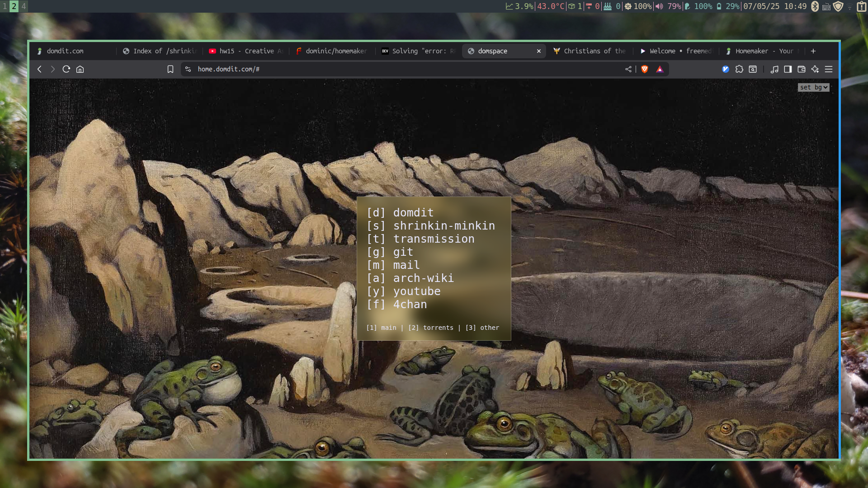Image resolution: width=868 pixels, height=488 pixels.
Task: Click the date and time 07/05/25 10:49
Action: [775, 6]
